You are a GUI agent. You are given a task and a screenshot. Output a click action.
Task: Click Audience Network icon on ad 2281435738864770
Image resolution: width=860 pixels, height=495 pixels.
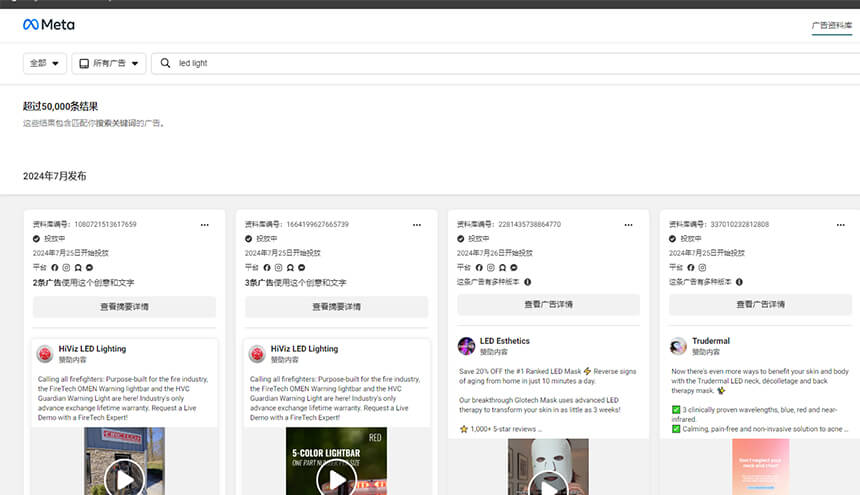(502, 268)
